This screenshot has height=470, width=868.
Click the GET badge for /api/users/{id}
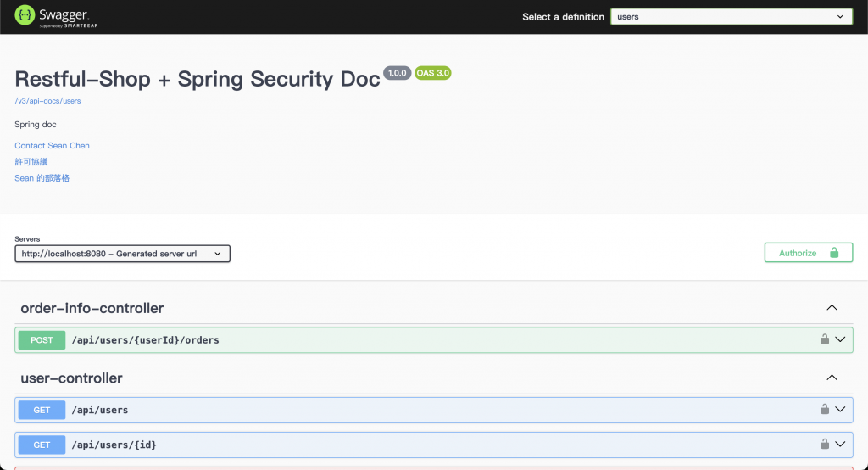42,445
